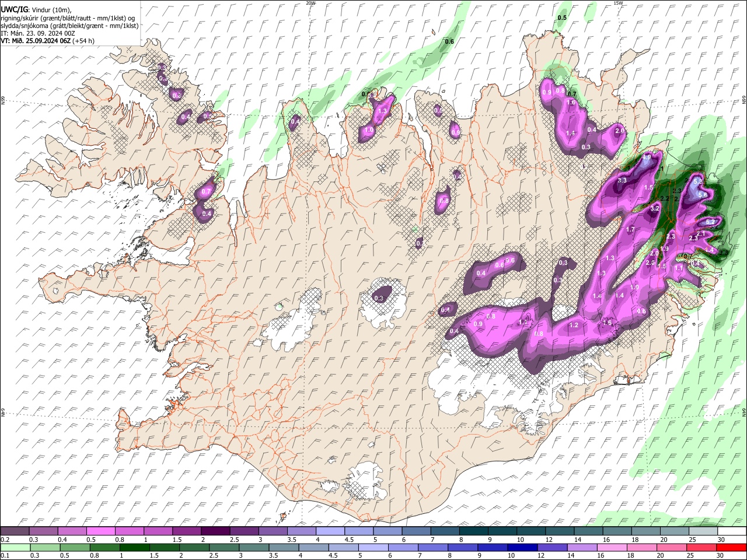
Task: Select the red-pink 25 swatch, bottom legend row
Action: (x=701, y=547)
